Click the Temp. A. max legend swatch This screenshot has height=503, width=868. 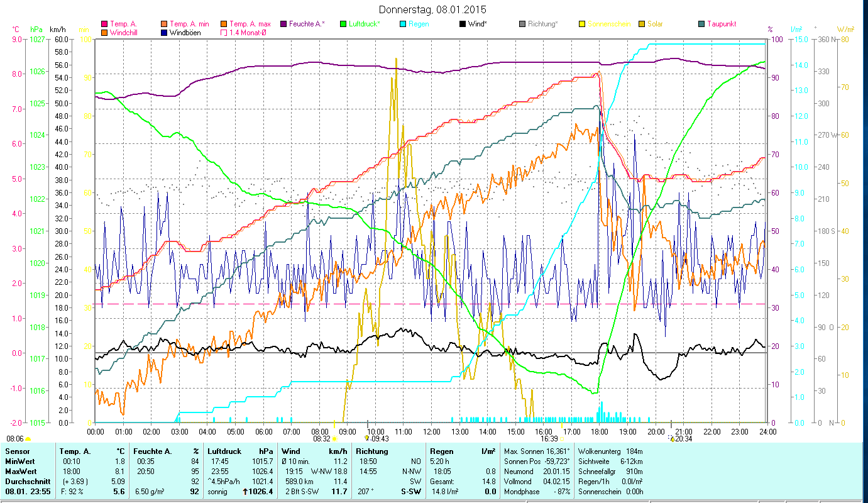223,24
